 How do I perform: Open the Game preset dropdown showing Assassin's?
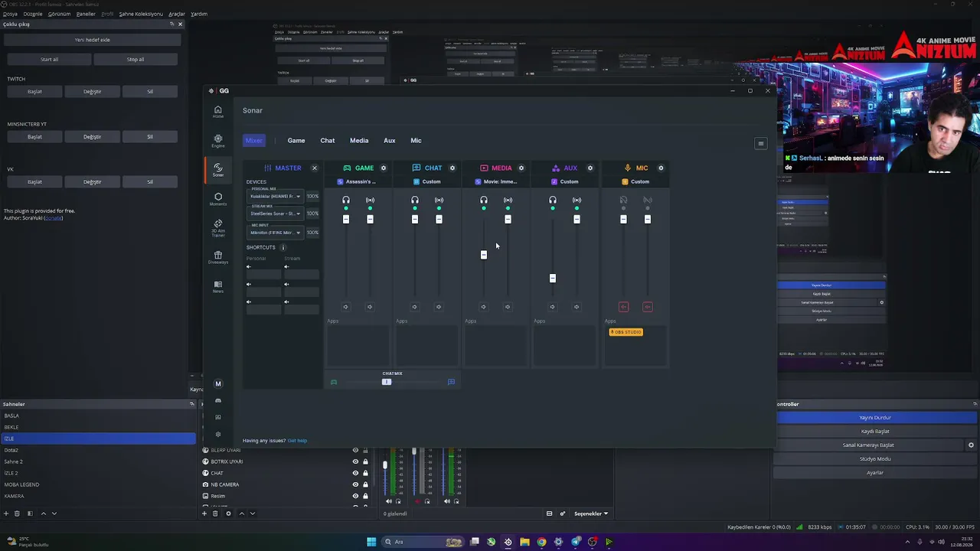click(x=358, y=181)
